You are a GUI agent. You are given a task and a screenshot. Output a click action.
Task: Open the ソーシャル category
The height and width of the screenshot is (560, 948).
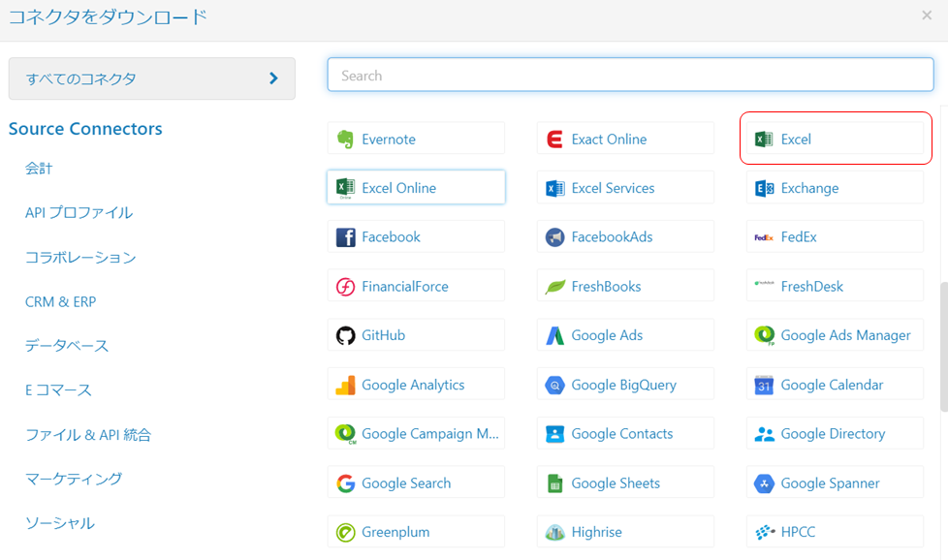60,523
